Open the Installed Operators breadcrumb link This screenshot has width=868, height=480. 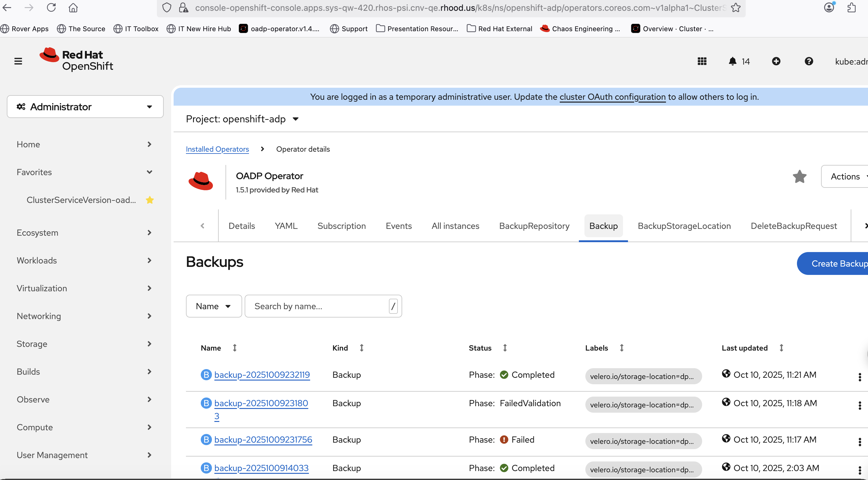point(217,149)
